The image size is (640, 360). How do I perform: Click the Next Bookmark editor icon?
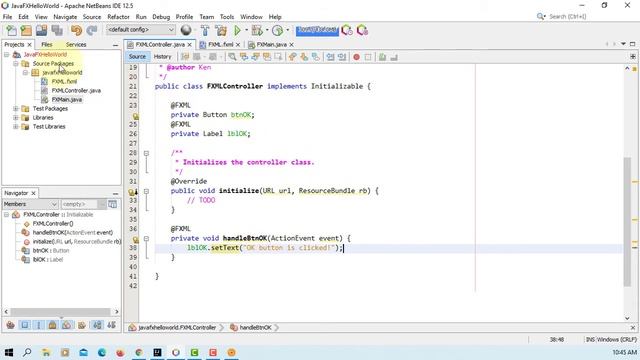(304, 57)
